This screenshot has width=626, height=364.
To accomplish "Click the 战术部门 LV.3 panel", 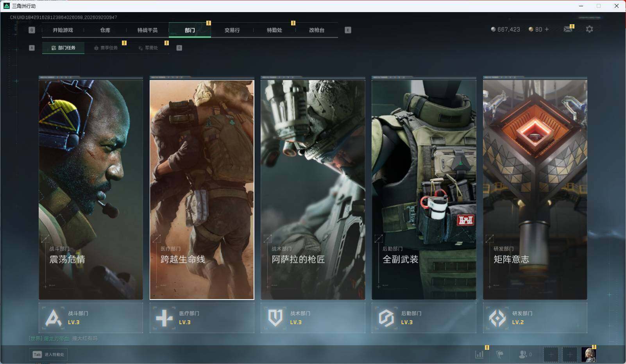I will coord(313,318).
